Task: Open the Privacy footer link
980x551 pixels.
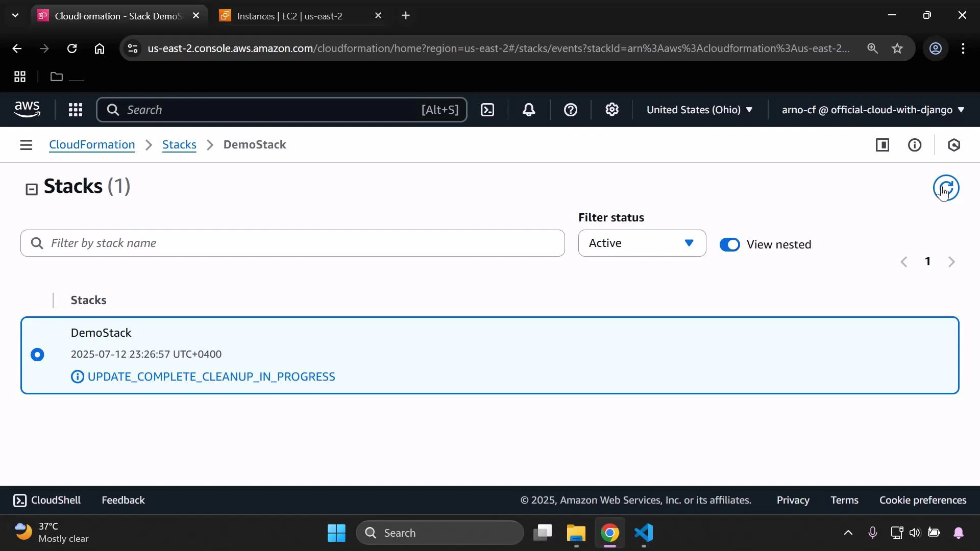Action: point(793,500)
